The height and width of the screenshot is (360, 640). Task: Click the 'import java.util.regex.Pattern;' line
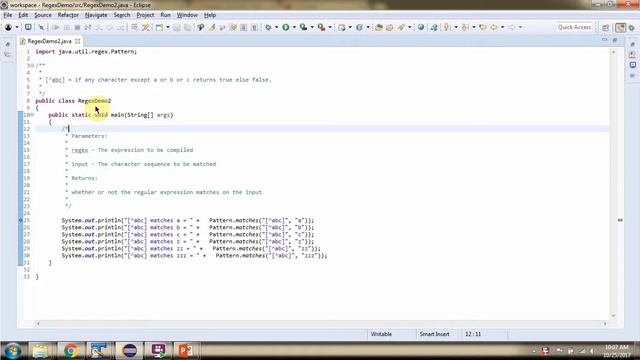pyautogui.click(x=86, y=52)
